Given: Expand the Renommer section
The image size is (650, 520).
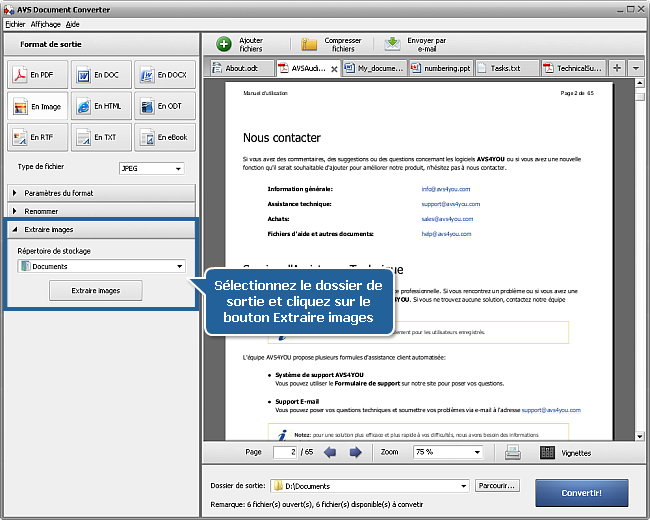Looking at the screenshot, I should (x=101, y=211).
